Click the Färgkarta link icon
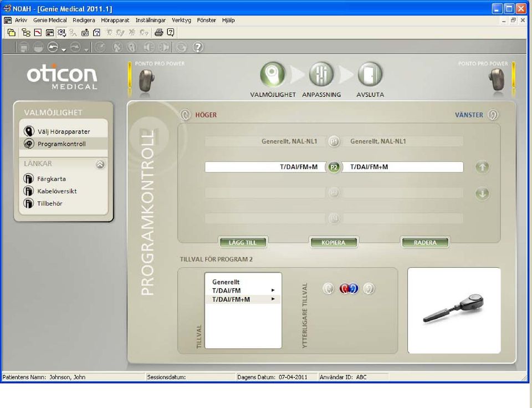The image size is (532, 408). [x=28, y=178]
